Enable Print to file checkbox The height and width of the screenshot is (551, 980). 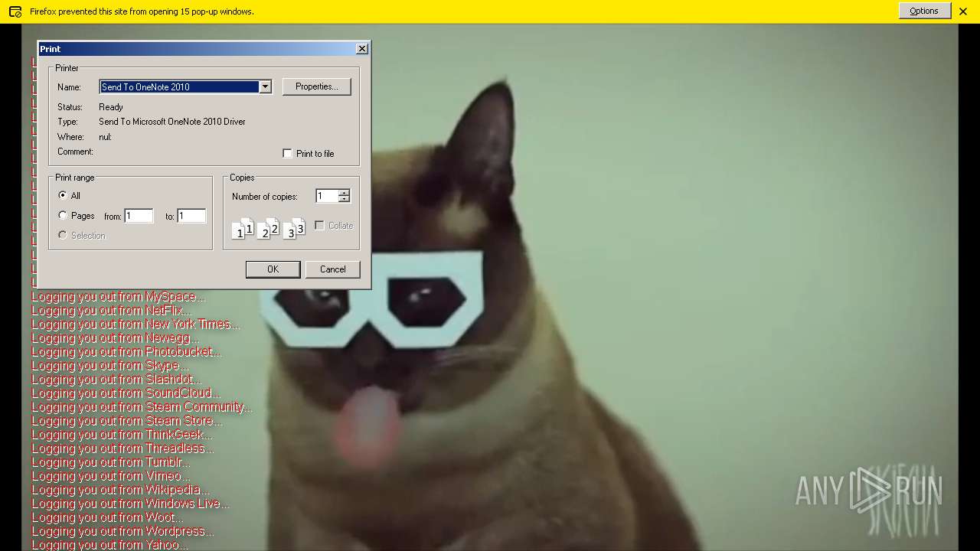[288, 154]
